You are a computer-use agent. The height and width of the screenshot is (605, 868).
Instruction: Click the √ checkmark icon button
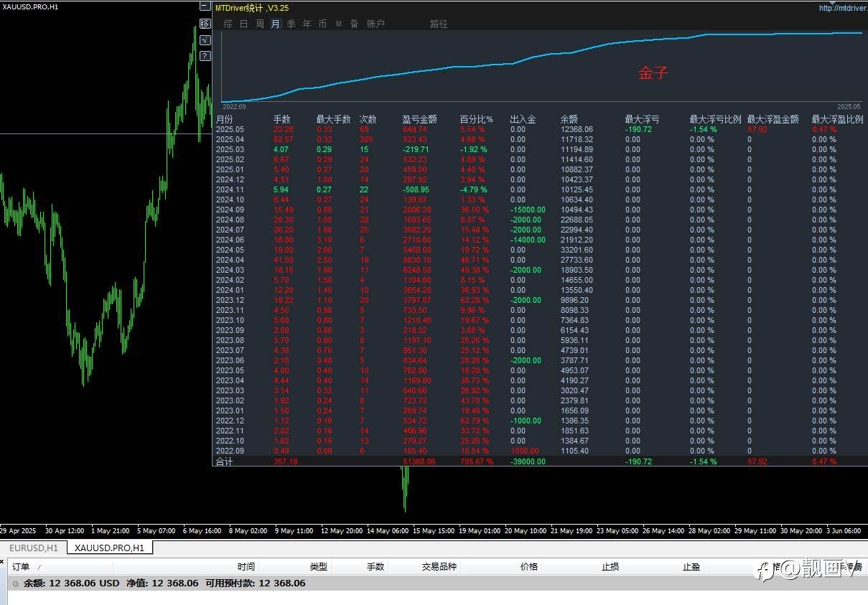[x=205, y=39]
